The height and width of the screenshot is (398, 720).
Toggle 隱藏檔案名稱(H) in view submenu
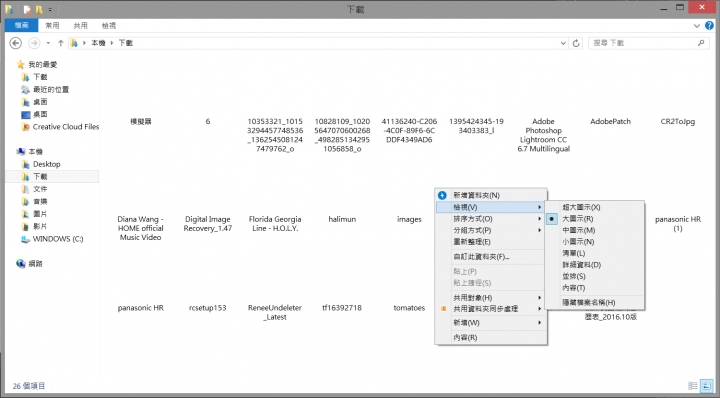pyautogui.click(x=595, y=303)
